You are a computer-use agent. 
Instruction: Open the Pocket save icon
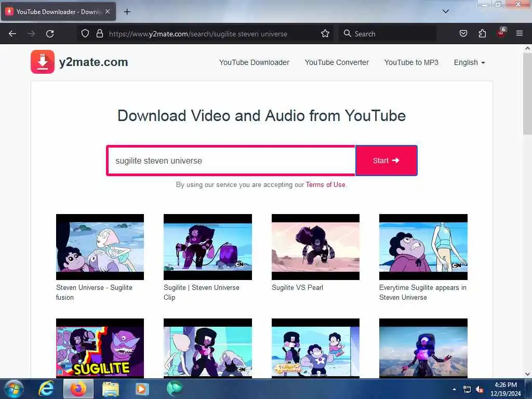(463, 34)
